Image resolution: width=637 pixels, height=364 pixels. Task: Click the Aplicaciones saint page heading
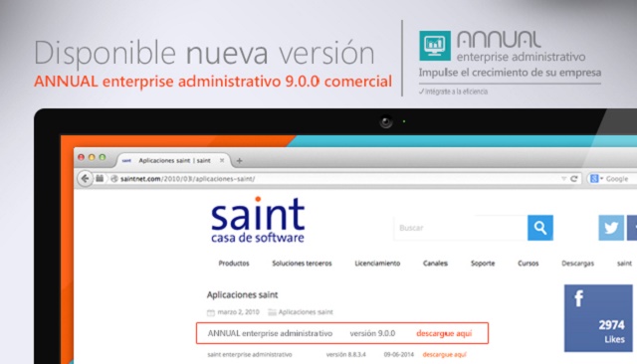click(x=242, y=294)
